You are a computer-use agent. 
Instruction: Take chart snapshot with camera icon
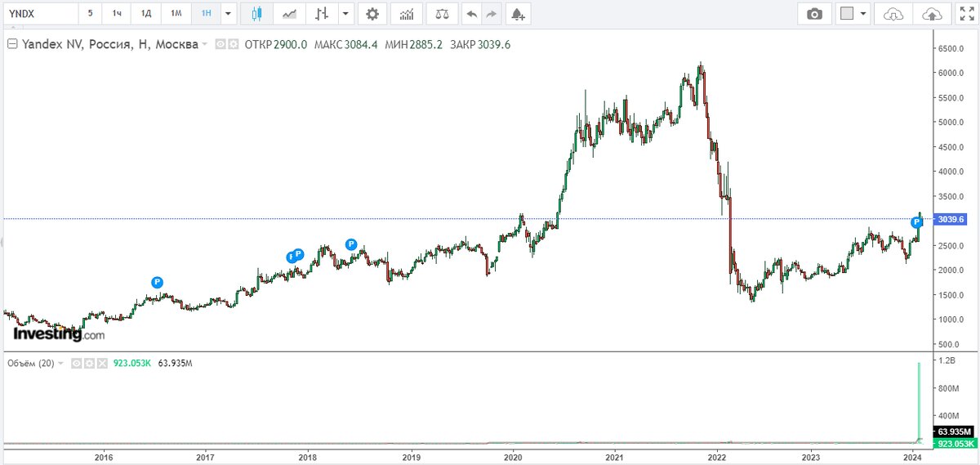[814, 14]
